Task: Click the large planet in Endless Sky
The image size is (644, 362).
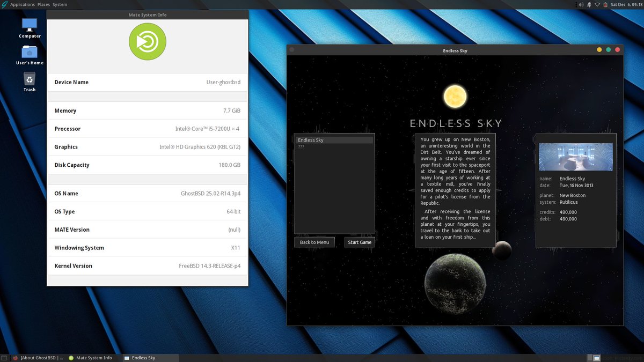Action: click(x=455, y=284)
